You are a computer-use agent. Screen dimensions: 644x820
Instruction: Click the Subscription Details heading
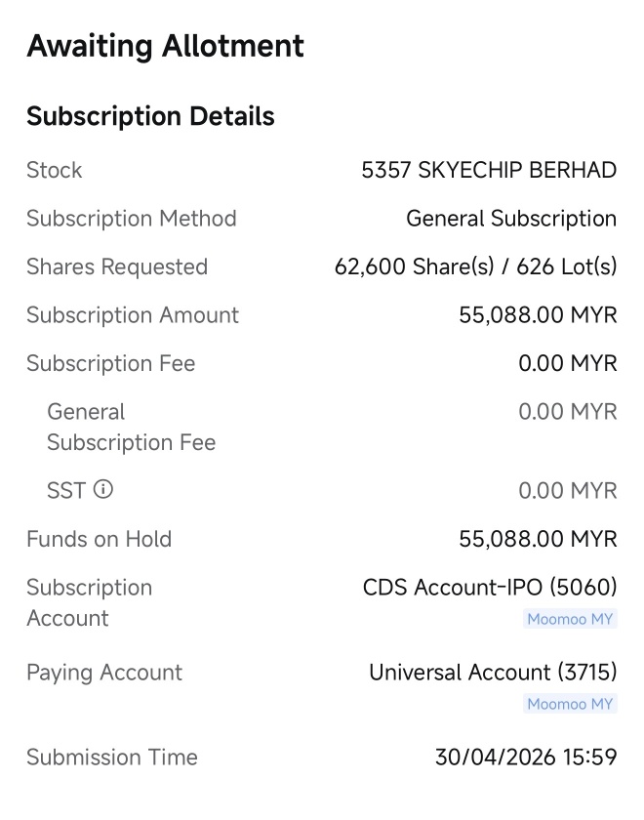pyautogui.click(x=150, y=116)
